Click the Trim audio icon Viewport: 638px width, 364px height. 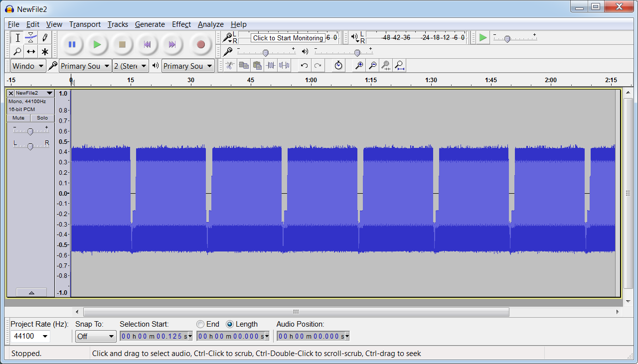click(x=271, y=65)
